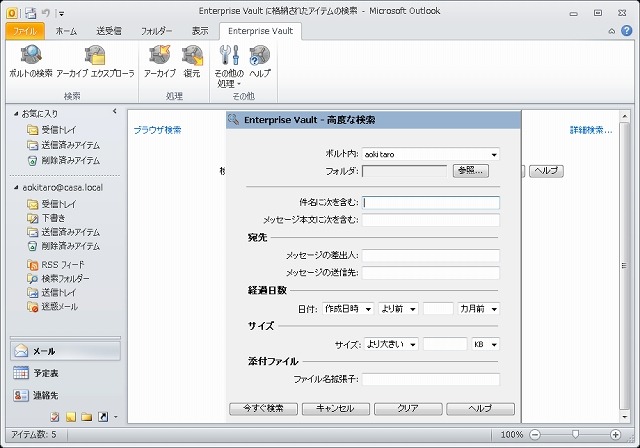Click the ボルトの検索 ribbon icon
The width and height of the screenshot is (640, 448).
click(31, 62)
